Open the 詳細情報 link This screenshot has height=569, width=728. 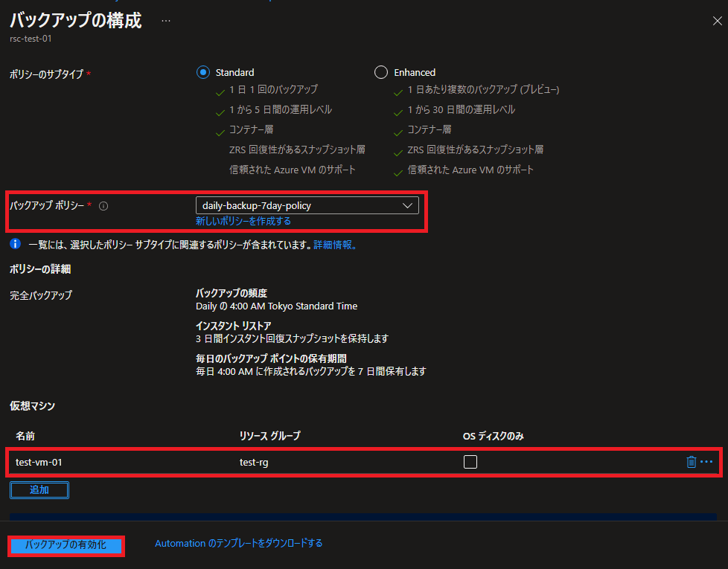tap(334, 245)
